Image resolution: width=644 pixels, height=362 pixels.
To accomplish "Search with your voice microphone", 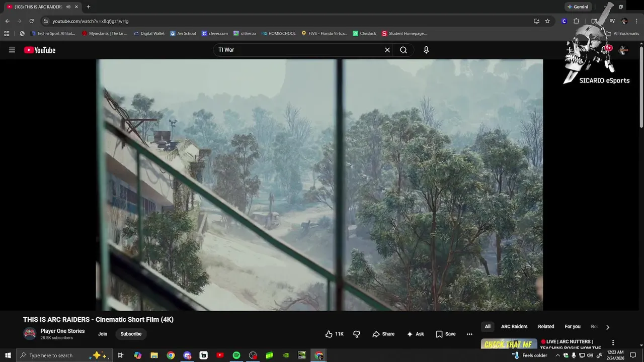I will click(x=426, y=50).
